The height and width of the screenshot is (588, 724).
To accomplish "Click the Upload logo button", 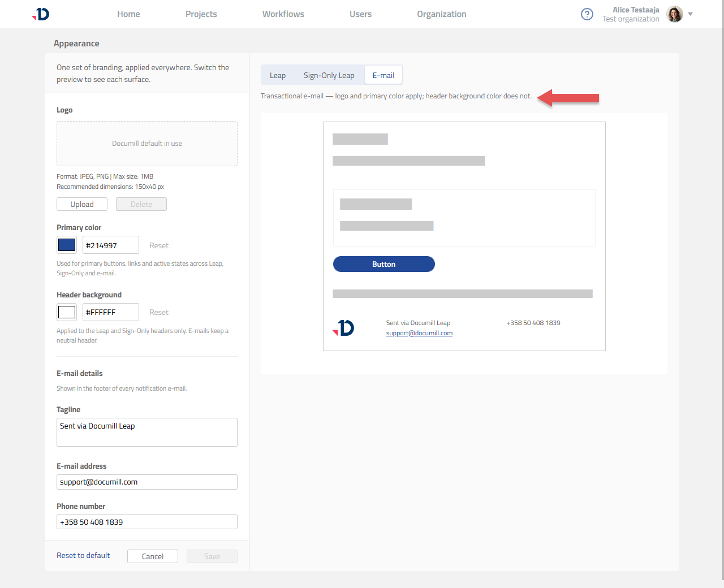I will tap(82, 204).
